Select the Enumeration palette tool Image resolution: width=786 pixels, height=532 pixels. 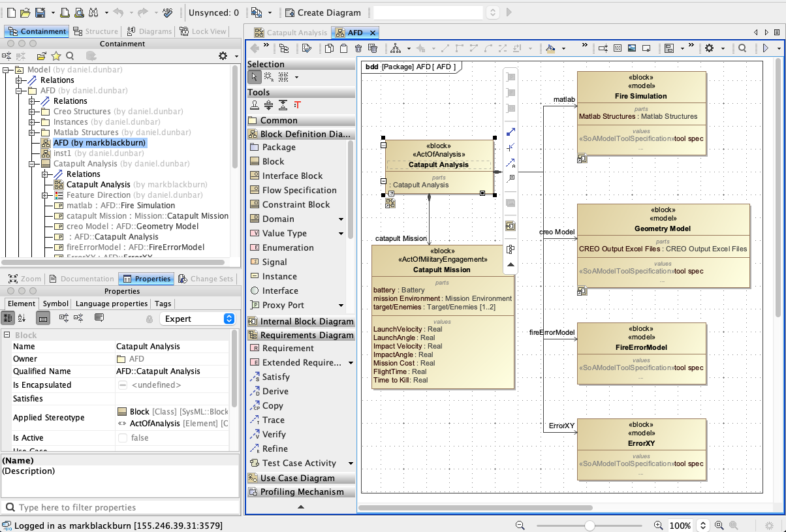(287, 247)
